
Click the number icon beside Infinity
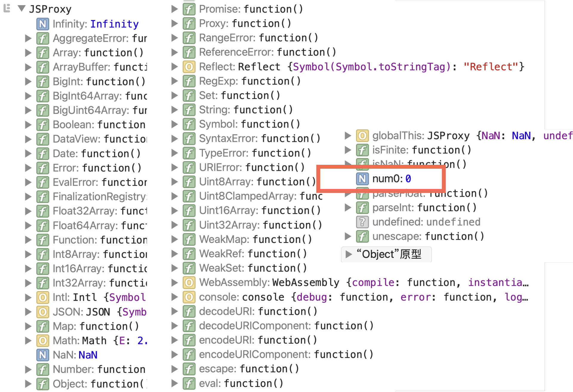(x=43, y=24)
